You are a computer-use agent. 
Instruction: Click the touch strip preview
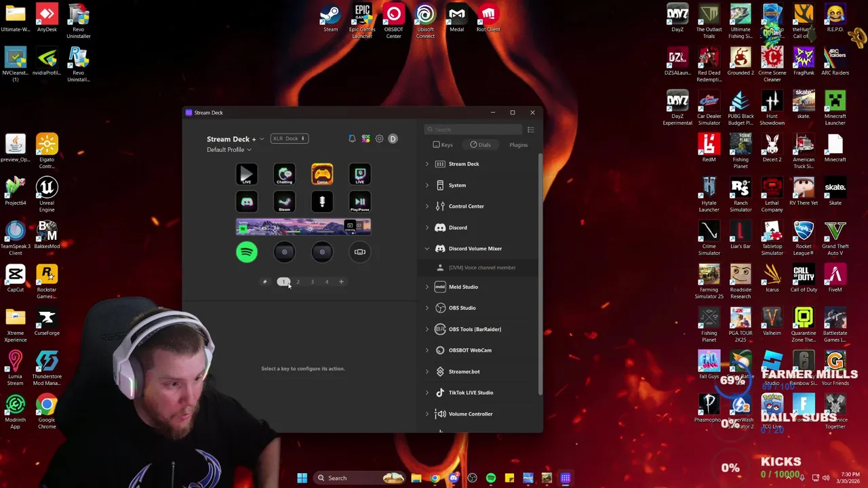pyautogui.click(x=303, y=227)
